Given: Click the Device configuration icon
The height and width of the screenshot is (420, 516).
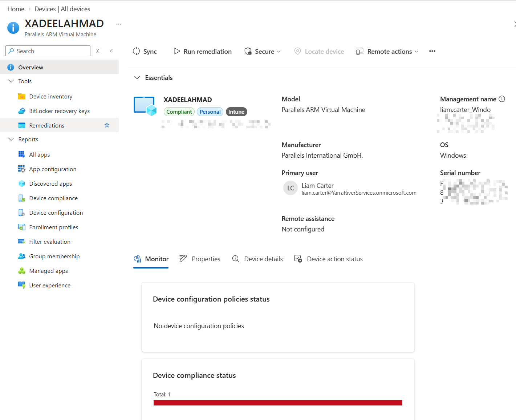Looking at the screenshot, I should [x=22, y=213].
